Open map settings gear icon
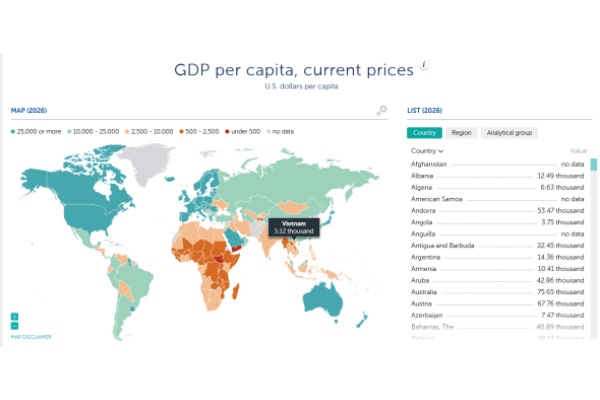The height and width of the screenshot is (400, 600). point(382,110)
